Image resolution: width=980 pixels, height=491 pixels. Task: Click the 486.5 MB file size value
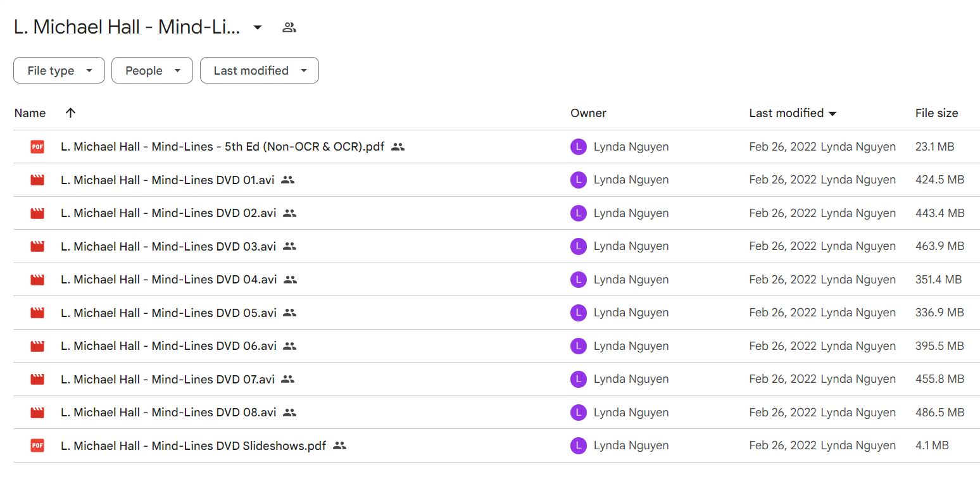pos(939,413)
